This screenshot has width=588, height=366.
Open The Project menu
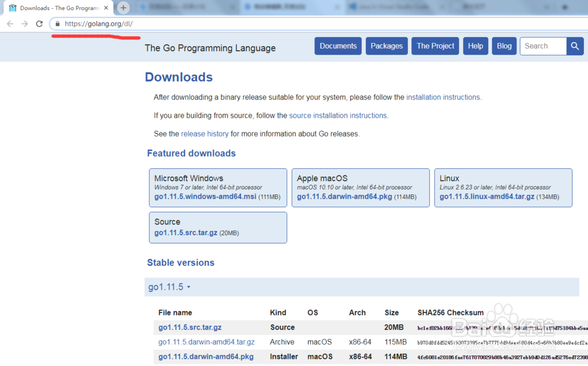click(x=435, y=46)
